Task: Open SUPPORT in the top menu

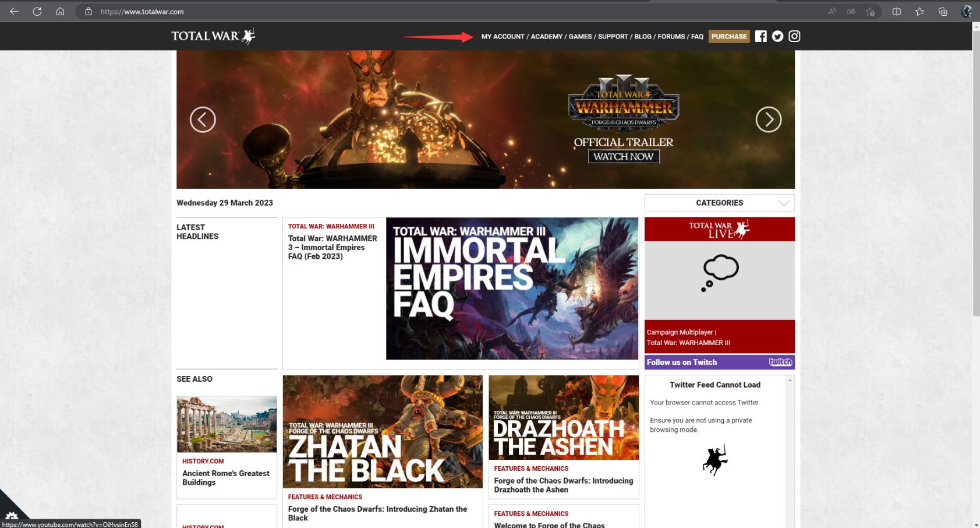Action: pos(613,37)
